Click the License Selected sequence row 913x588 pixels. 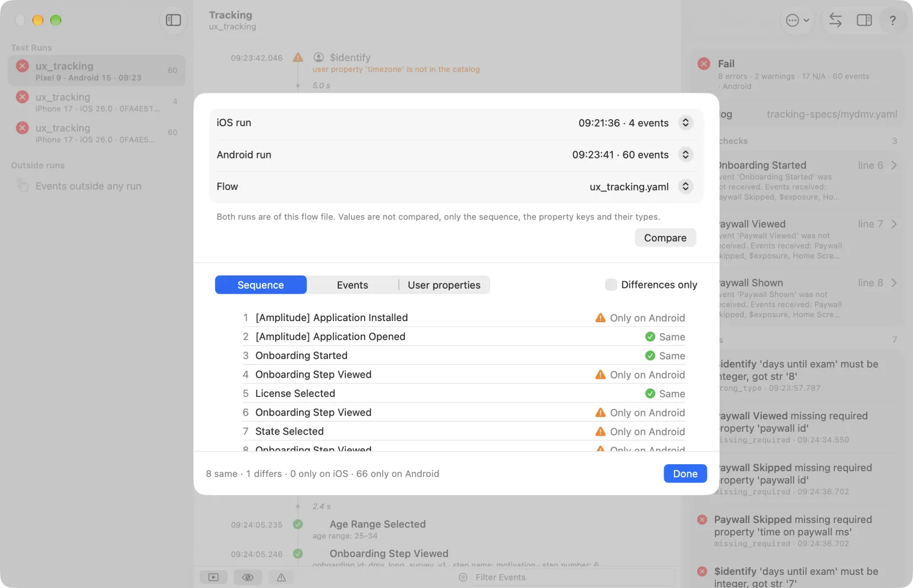464,394
